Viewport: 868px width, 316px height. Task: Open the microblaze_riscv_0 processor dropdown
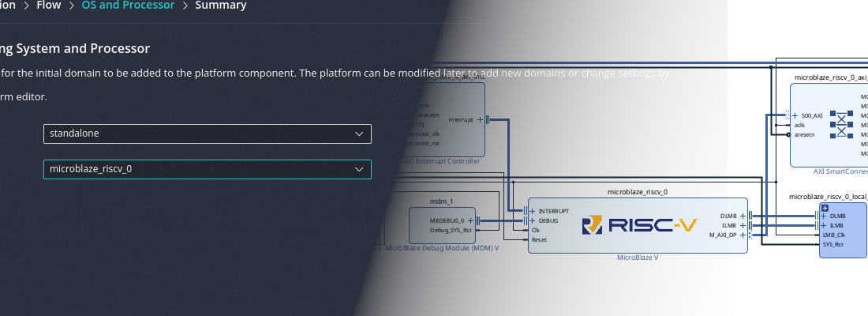207,169
